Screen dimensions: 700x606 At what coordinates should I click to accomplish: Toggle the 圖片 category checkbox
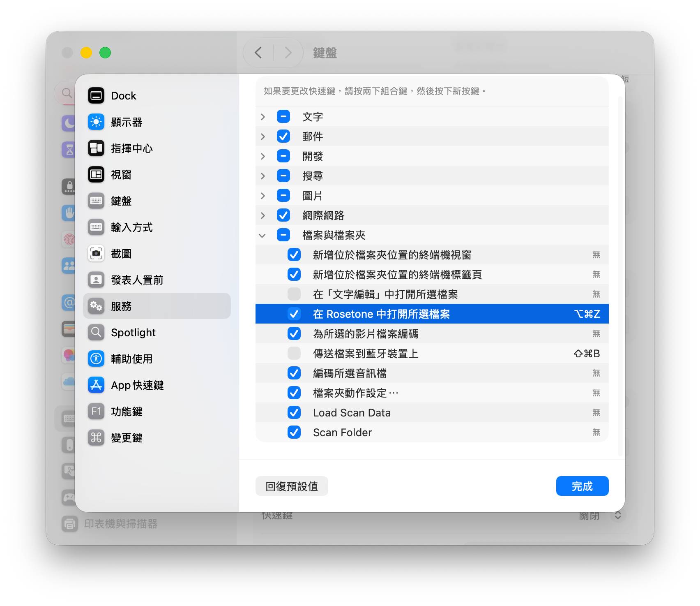coord(283,195)
